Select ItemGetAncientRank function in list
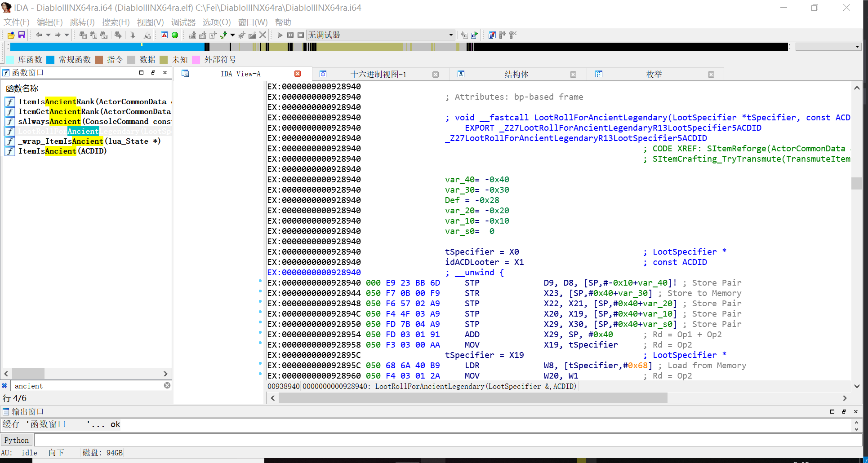 coord(88,111)
